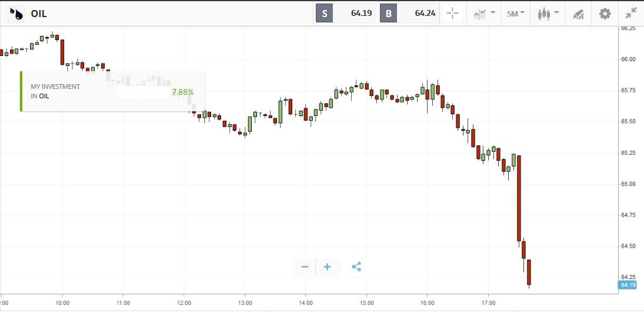The height and width of the screenshot is (312, 644).
Task: Click the 10:00 time axis label
Action: [x=62, y=303]
